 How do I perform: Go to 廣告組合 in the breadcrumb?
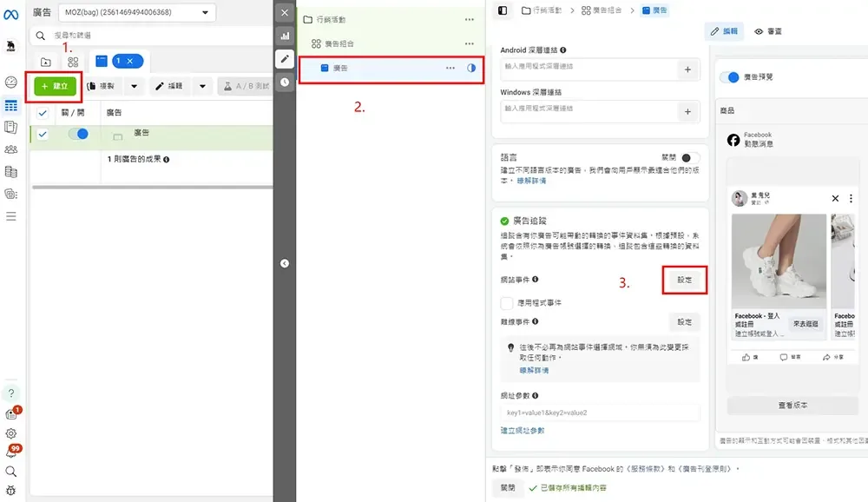(x=602, y=10)
